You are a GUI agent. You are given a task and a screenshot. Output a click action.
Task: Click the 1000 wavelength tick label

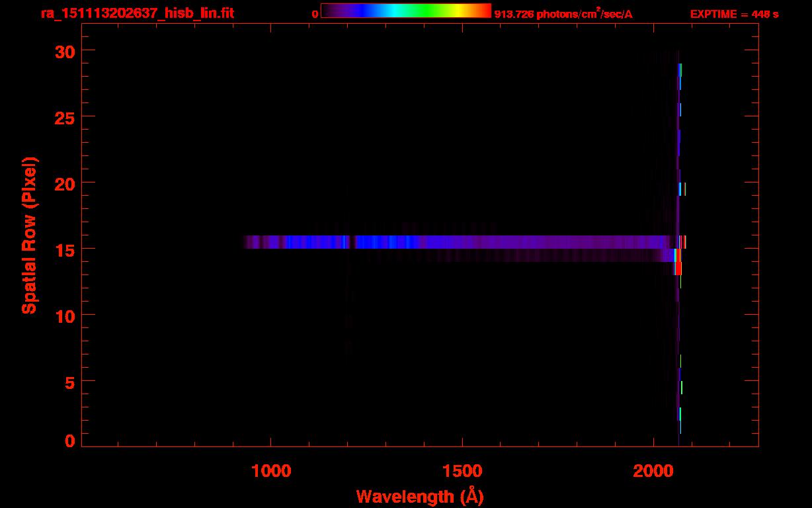[x=271, y=470]
